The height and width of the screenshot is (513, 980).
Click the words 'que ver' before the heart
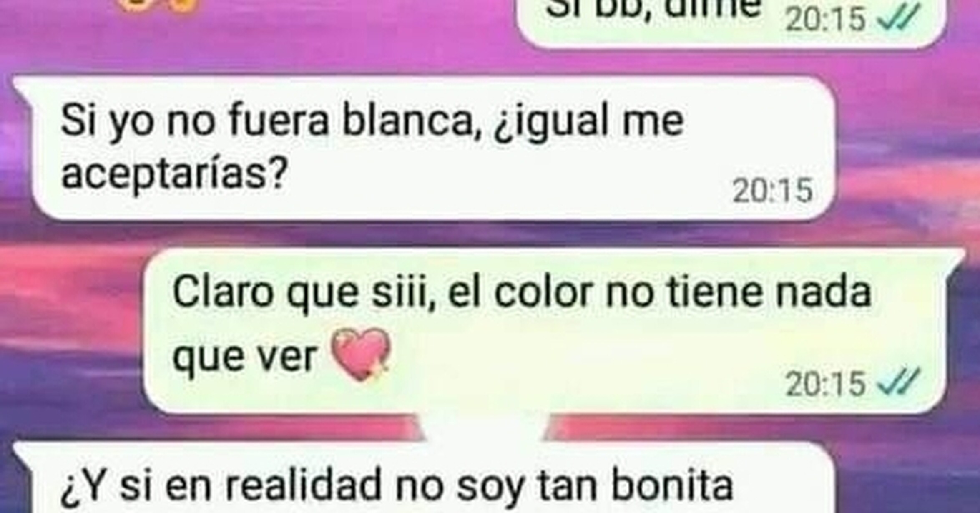pyautogui.click(x=244, y=358)
